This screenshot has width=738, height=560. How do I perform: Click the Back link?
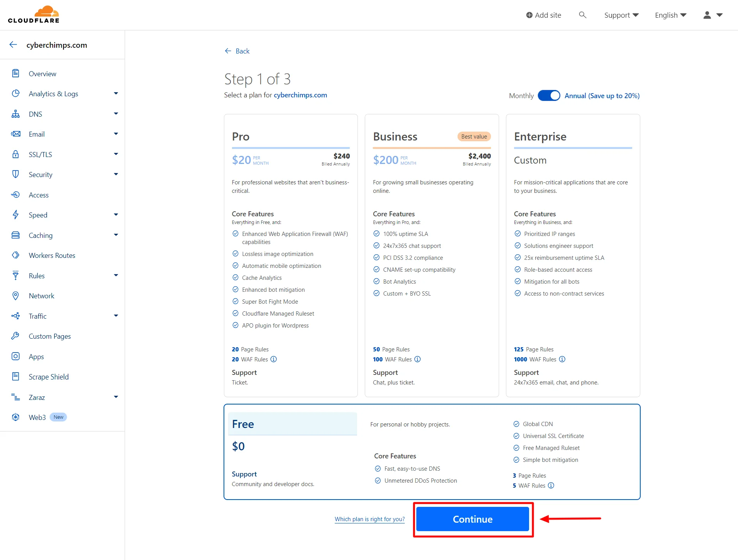tap(237, 51)
